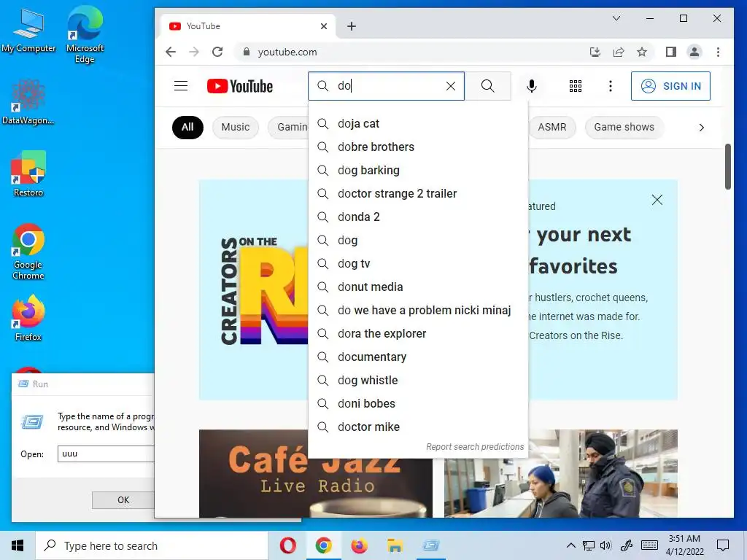Choose 'doja cat' suggestion
Viewport: 747px width, 560px height.
[x=418, y=124]
